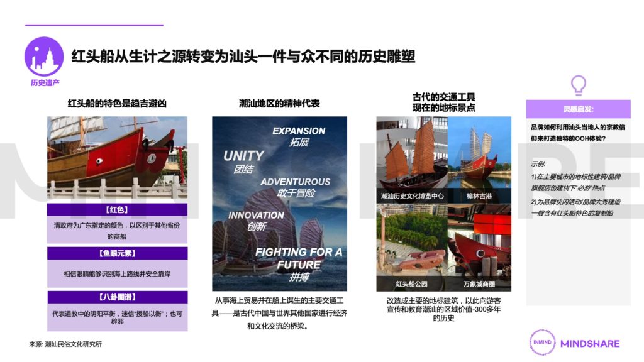This screenshot has width=644, height=362.
Task: Open the museum ship photo above 潮汕历史文化博览中心
Action: tap(412, 152)
